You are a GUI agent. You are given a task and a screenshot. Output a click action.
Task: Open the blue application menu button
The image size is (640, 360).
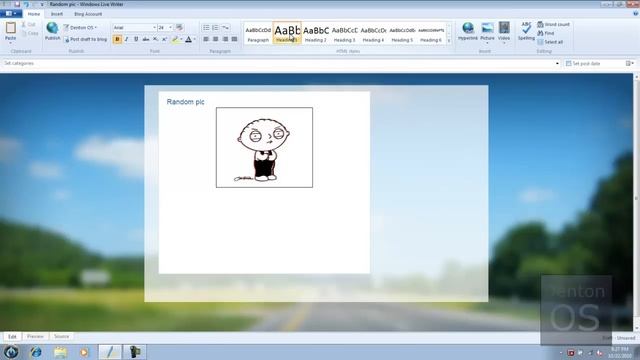[x=11, y=14]
